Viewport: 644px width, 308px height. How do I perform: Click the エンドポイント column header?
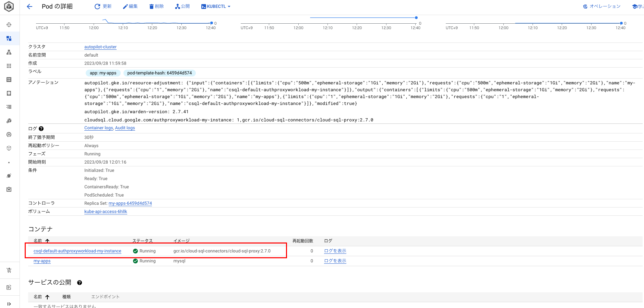(105, 297)
